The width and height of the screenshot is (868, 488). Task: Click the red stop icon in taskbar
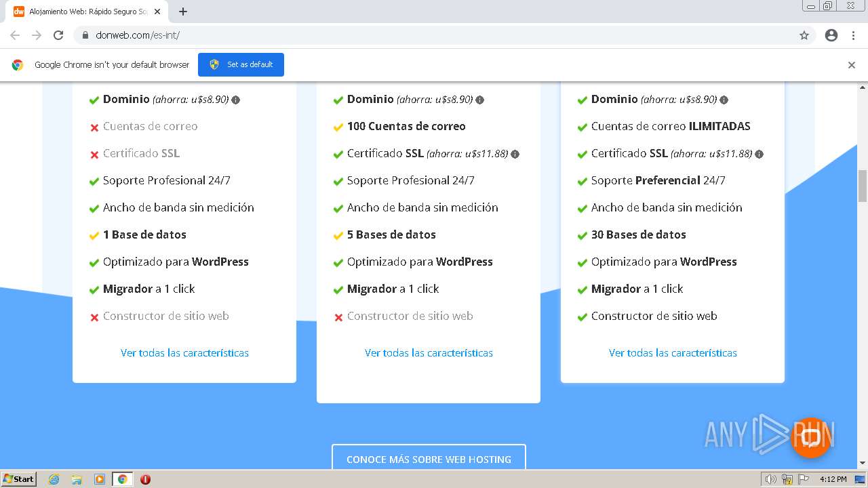point(145,479)
